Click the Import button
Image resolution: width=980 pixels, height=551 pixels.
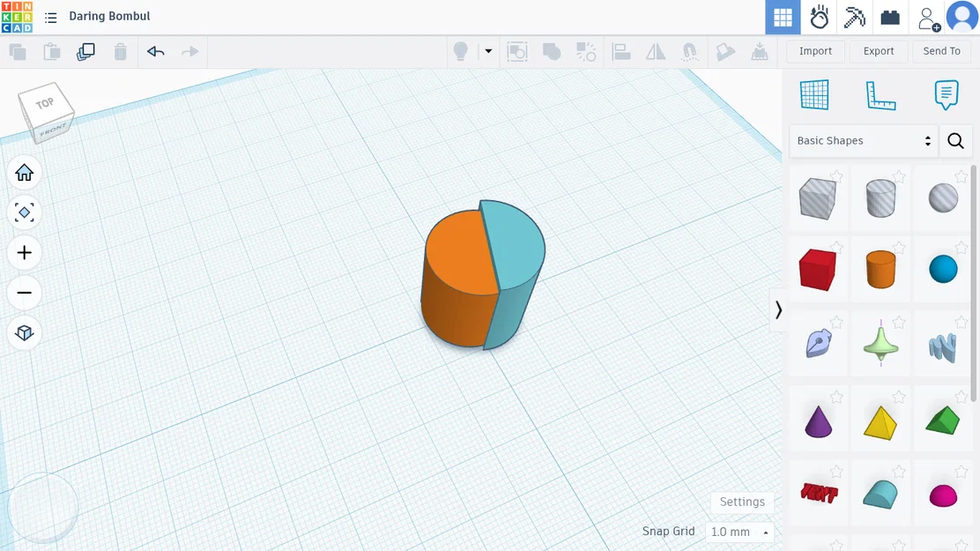[815, 51]
